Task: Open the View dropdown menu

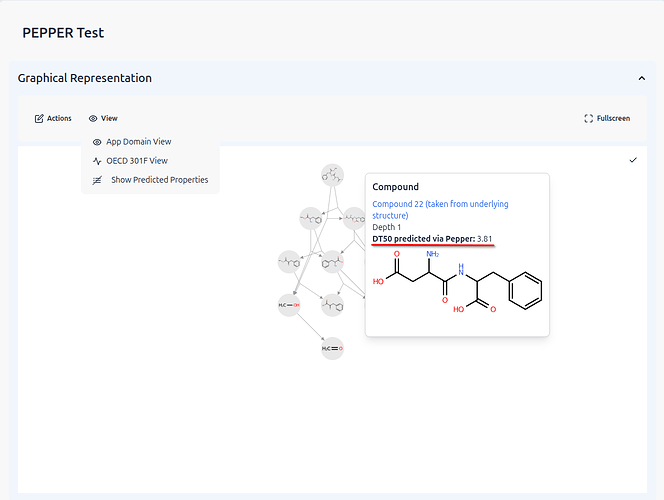Action: point(103,118)
